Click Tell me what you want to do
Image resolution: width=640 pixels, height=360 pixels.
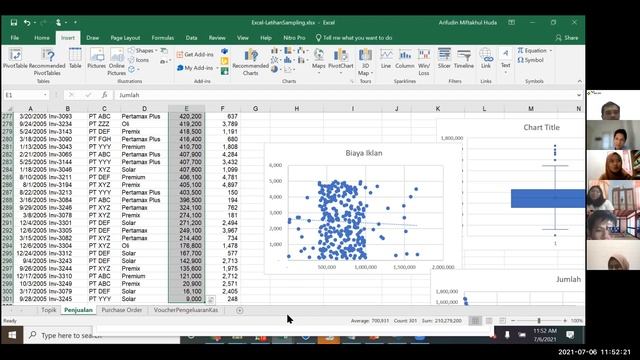click(353, 38)
